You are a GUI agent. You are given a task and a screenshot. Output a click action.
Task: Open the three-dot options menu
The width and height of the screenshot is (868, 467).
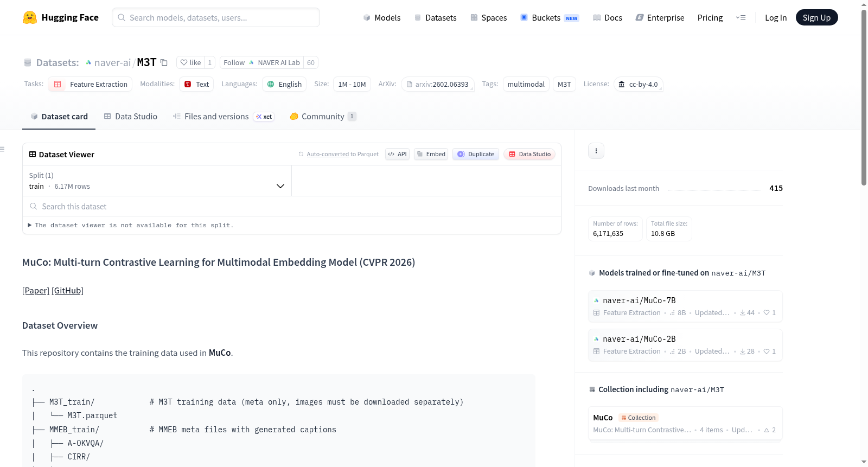(x=596, y=151)
